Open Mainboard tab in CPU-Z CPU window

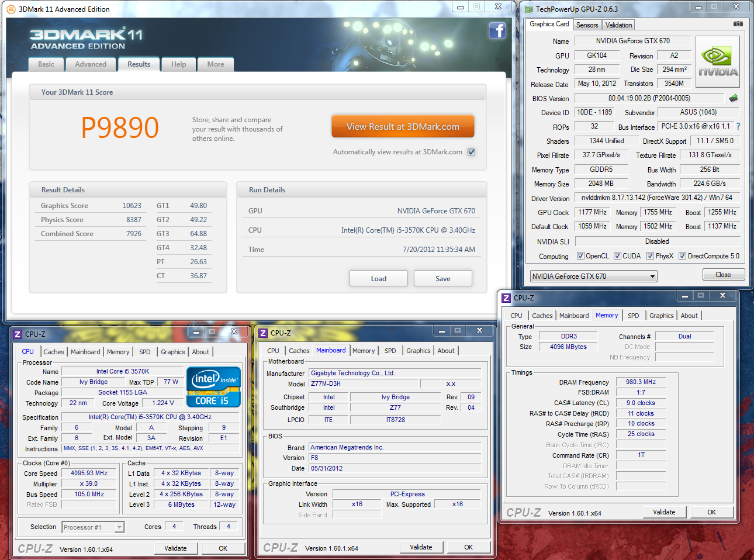[x=85, y=352]
